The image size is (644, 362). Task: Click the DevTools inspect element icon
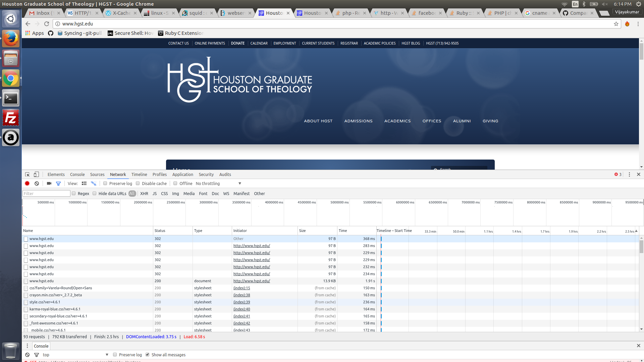(x=27, y=174)
